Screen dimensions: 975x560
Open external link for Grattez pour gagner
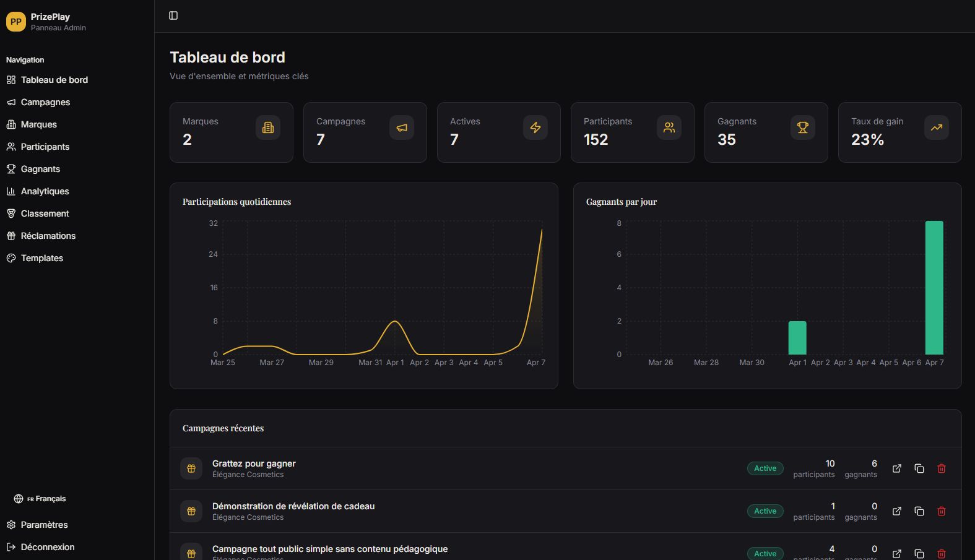pyautogui.click(x=896, y=468)
